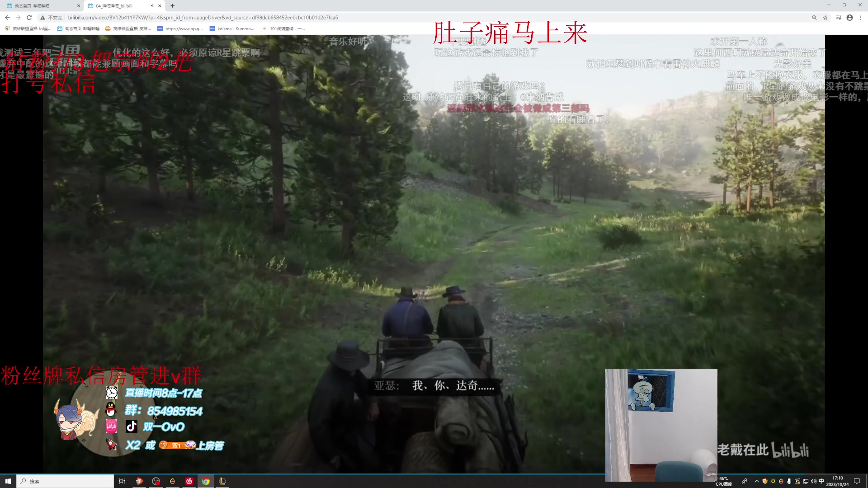Switch to OBS Studio in the taskbar
The height and width of the screenshot is (488, 868).
pyautogui.click(x=156, y=481)
